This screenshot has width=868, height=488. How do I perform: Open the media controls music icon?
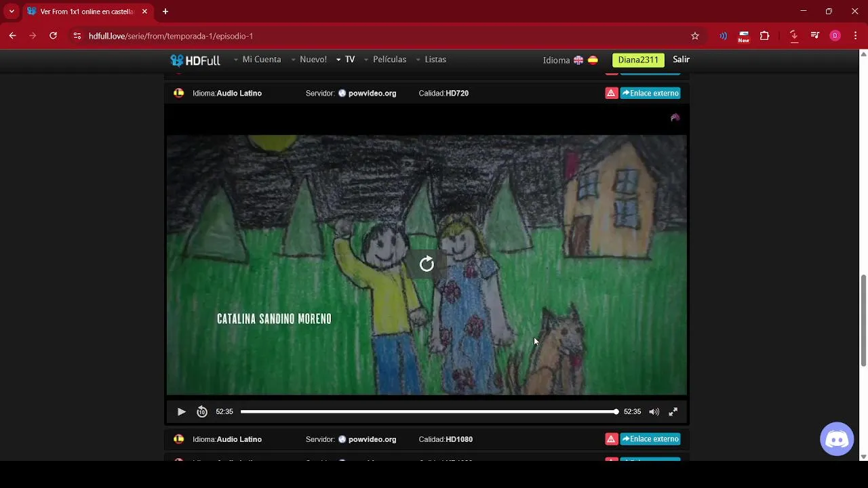pyautogui.click(x=815, y=36)
